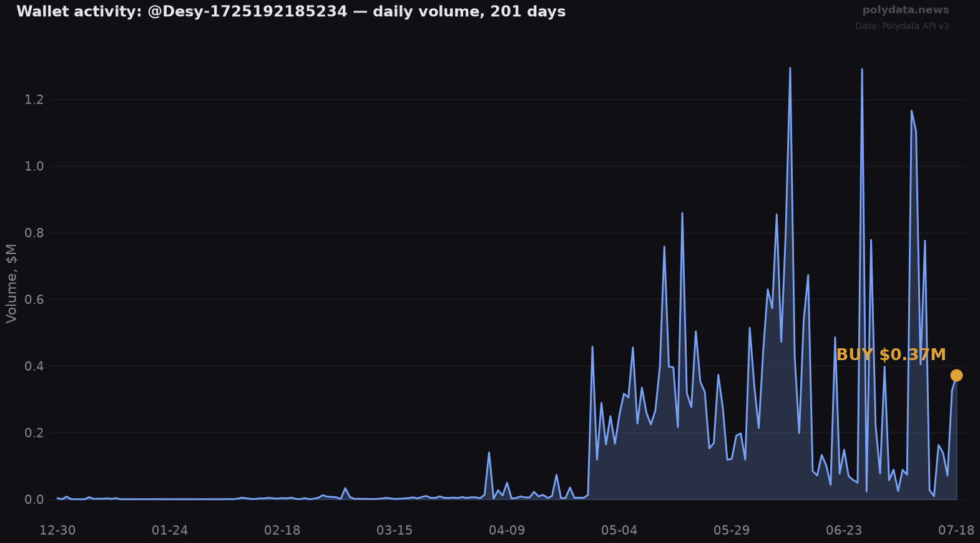Click the chart title with wallet name

coord(291,11)
